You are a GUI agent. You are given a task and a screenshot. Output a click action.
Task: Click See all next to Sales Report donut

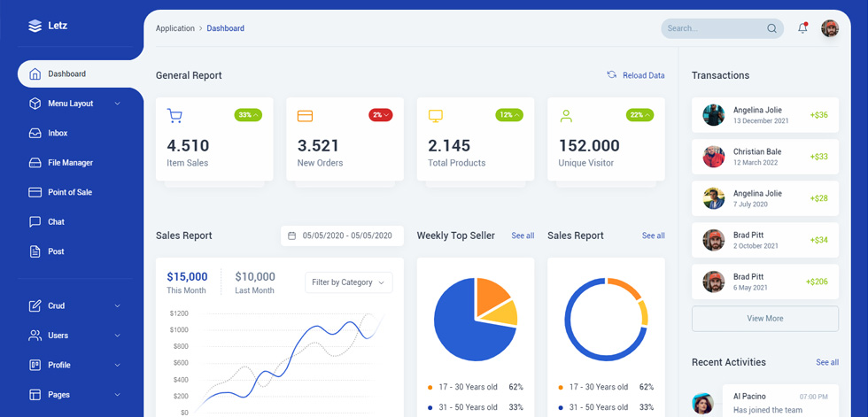point(654,236)
